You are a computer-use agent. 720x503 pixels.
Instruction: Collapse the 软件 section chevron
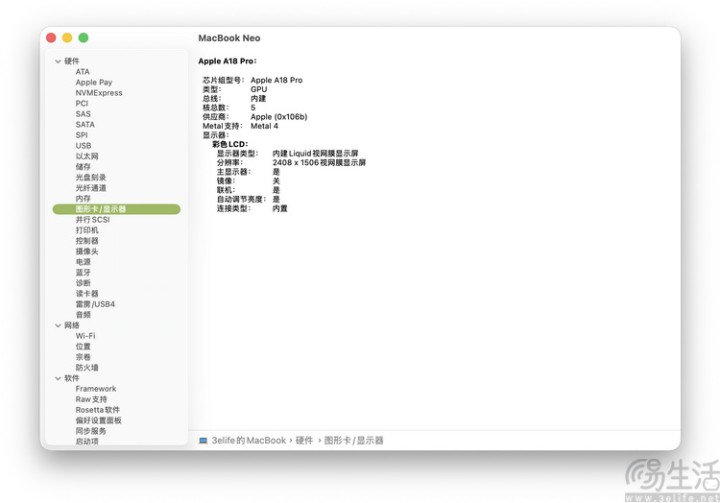click(x=58, y=379)
